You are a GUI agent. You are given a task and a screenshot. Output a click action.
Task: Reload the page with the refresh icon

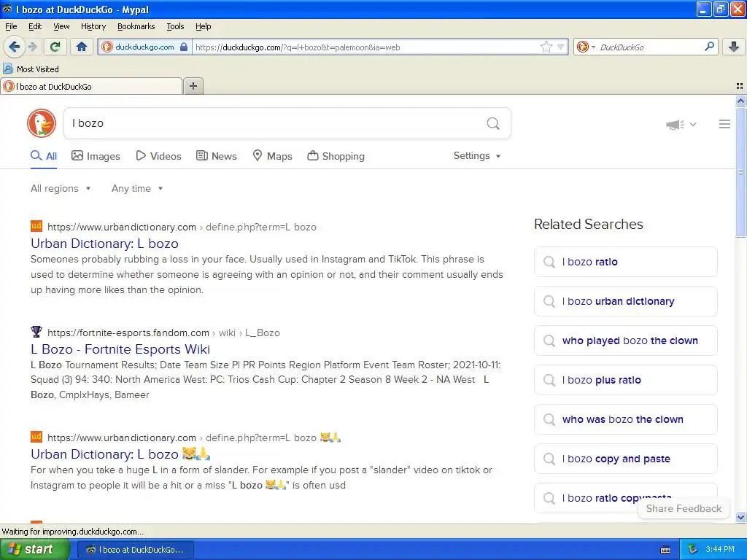point(55,47)
